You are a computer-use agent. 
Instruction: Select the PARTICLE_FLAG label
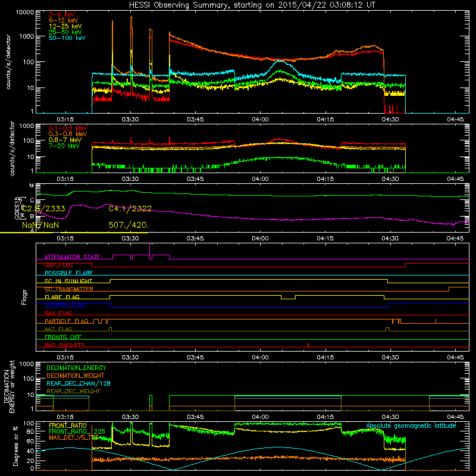tap(67, 321)
